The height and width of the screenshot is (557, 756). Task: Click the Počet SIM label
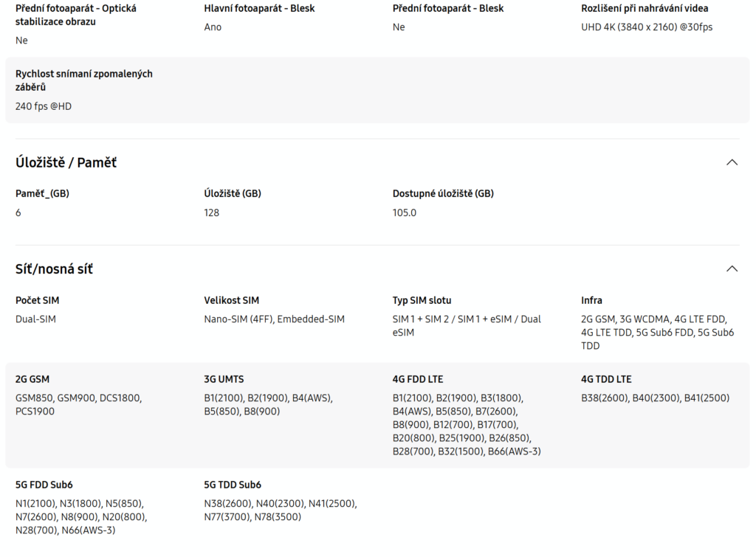37,300
